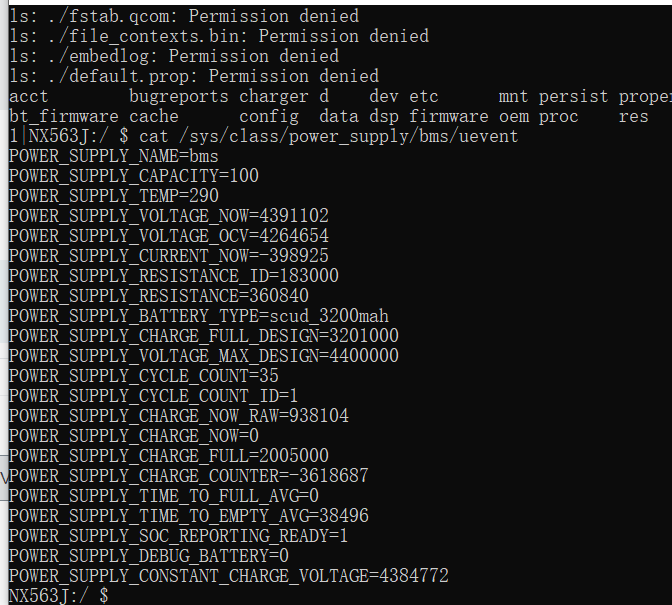
Task: Click the CONSTANT_CHARGE_VOLTAGE=4384772 line
Action: click(x=228, y=576)
